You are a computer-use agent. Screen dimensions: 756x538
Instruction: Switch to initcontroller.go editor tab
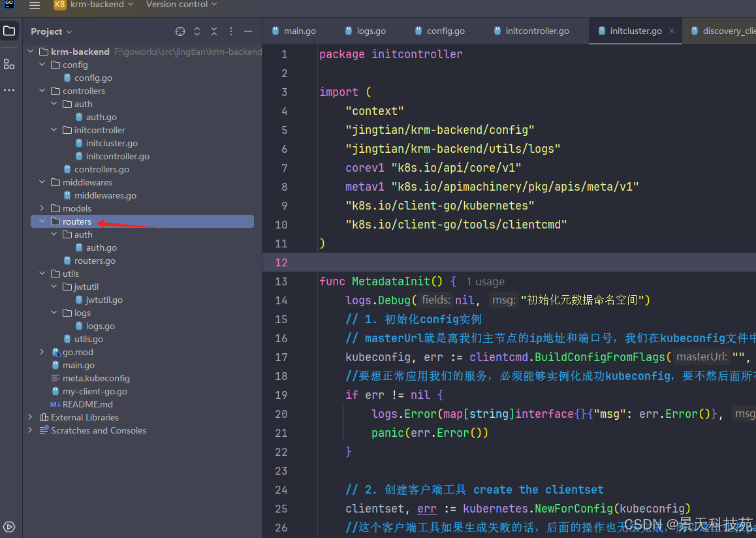537,31
